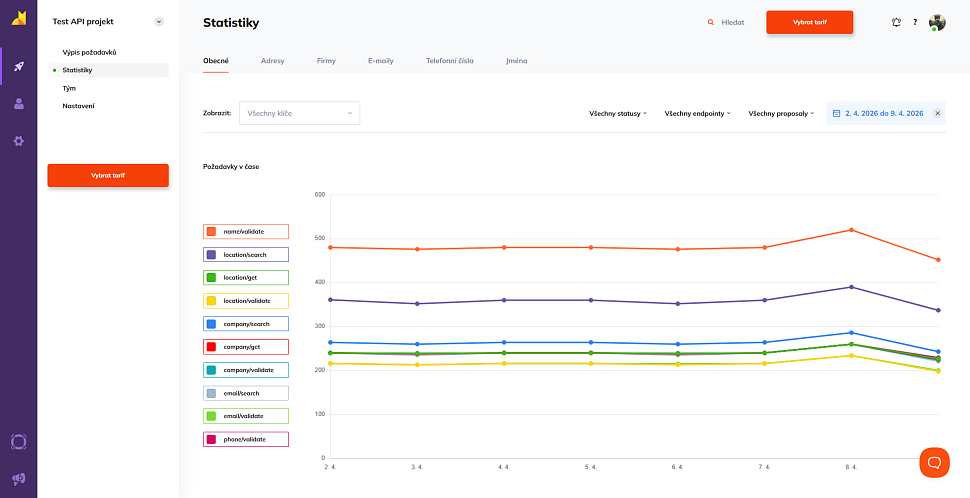Click the rocket icon in left sidebar
Image resolution: width=970 pixels, height=498 pixels.
click(18, 67)
